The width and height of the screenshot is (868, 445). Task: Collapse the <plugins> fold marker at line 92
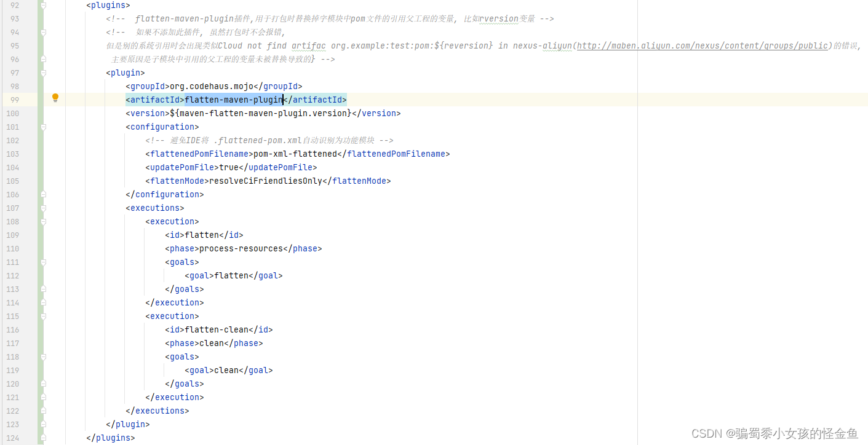(x=43, y=5)
